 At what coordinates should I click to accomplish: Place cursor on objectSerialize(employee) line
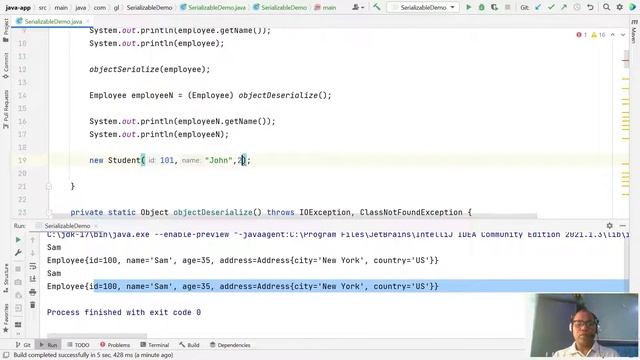pyautogui.click(x=149, y=69)
